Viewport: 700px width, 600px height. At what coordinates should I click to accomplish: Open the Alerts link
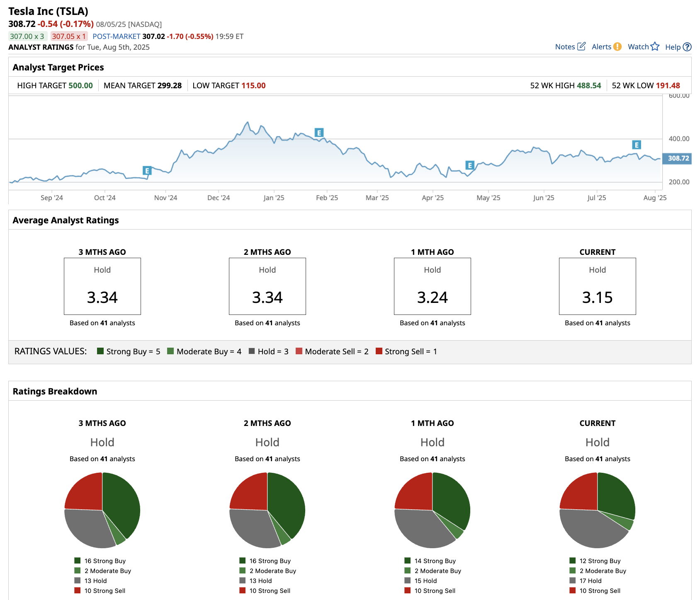601,47
